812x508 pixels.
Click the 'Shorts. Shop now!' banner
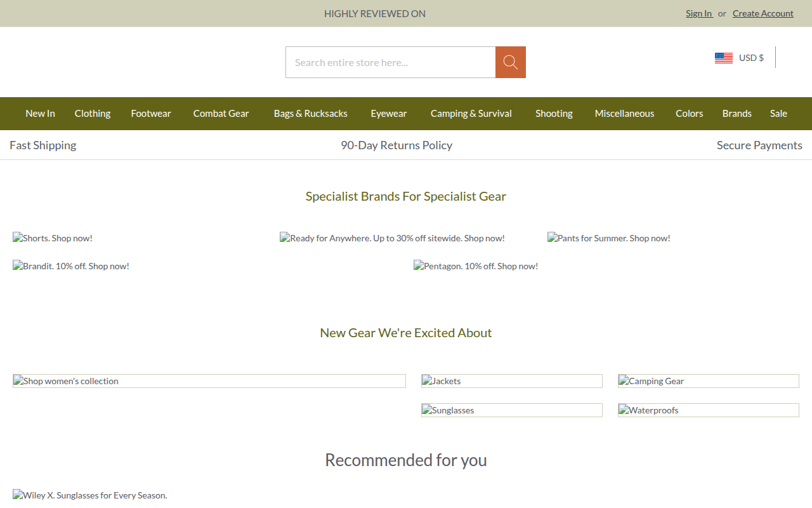click(x=53, y=238)
